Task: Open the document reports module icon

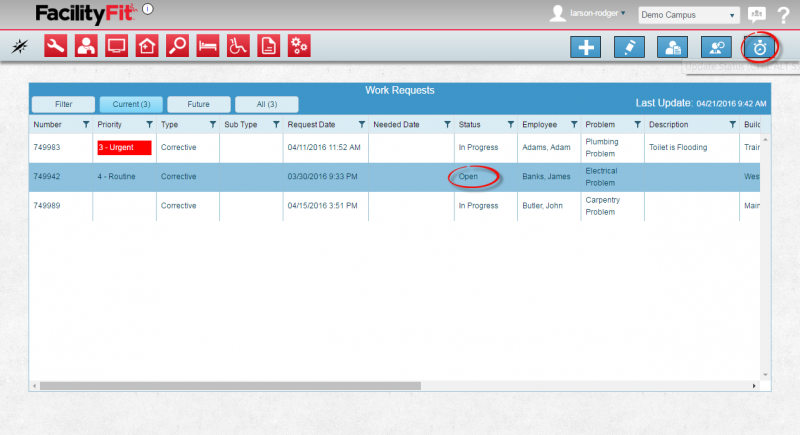Action: (269, 46)
